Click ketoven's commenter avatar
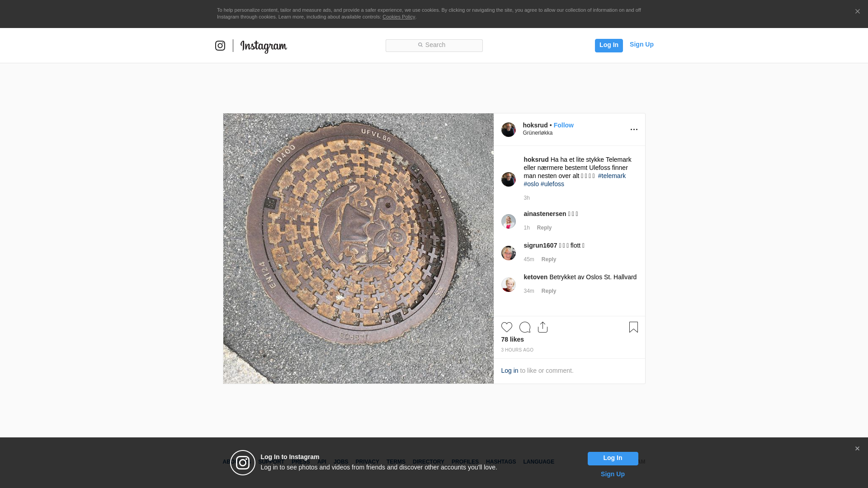The image size is (868, 488). [x=509, y=285]
